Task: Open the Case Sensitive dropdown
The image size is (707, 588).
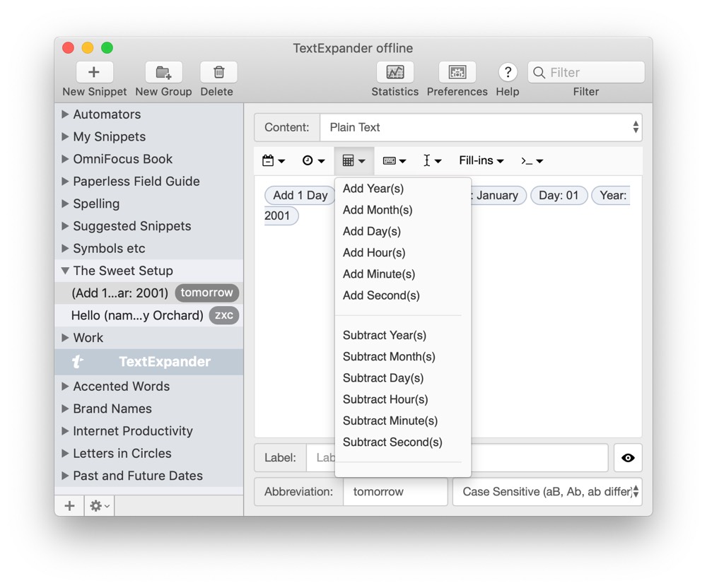Action: [x=547, y=492]
